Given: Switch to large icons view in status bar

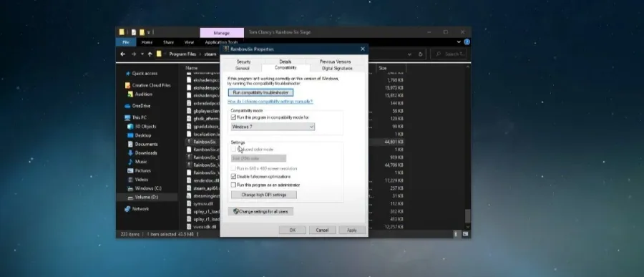Looking at the screenshot, I should [465, 234].
